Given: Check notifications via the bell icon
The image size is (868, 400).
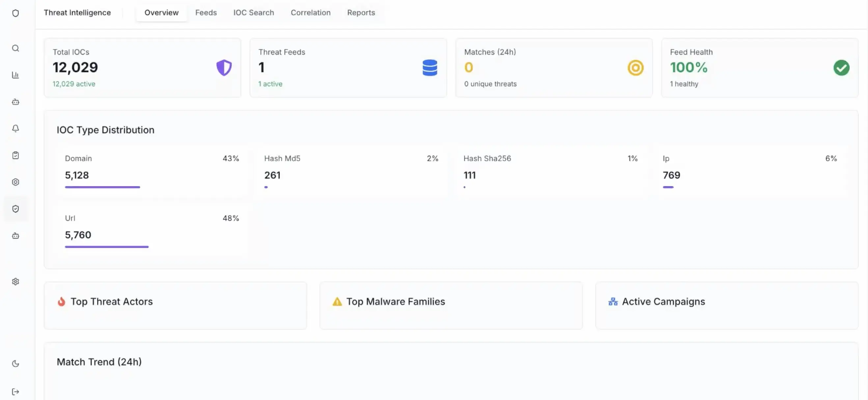Looking at the screenshot, I should coord(15,129).
